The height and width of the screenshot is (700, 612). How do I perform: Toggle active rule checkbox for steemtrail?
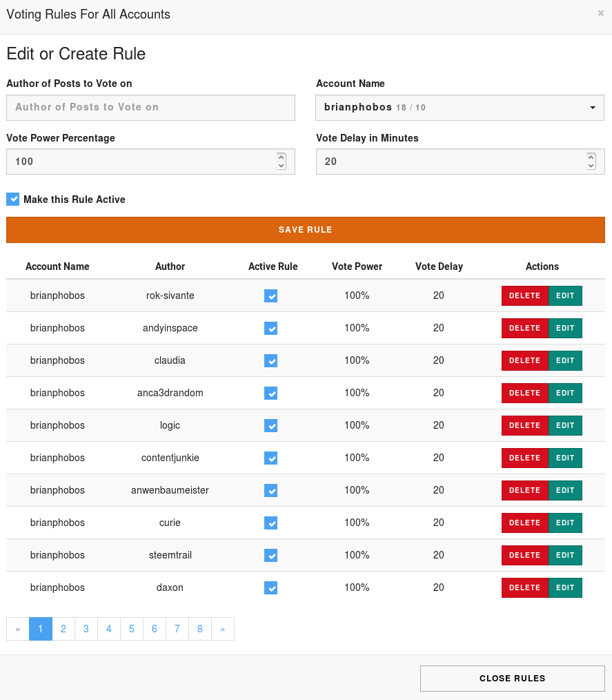(270, 555)
